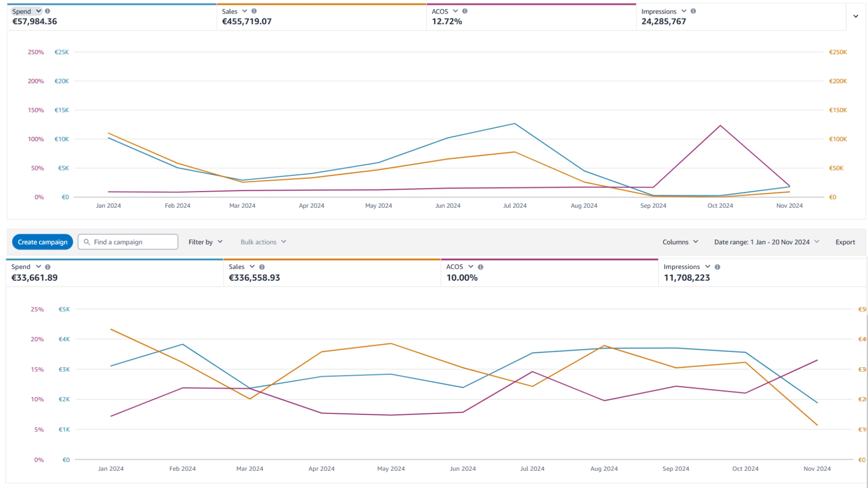Click info icon beside bottom Impressions metric

pos(717,267)
